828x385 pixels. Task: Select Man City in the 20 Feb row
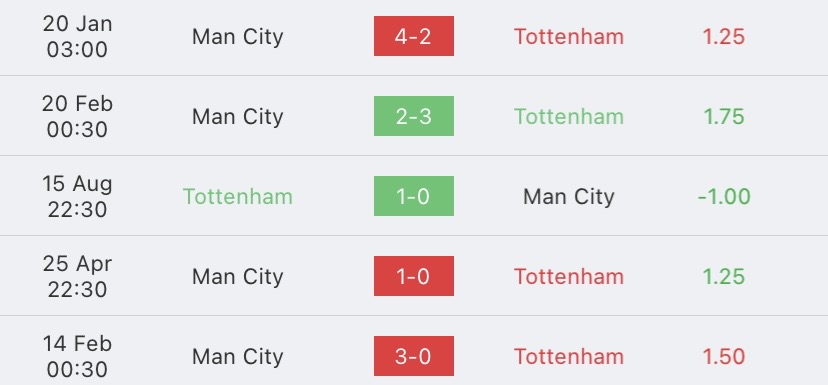click(x=238, y=117)
